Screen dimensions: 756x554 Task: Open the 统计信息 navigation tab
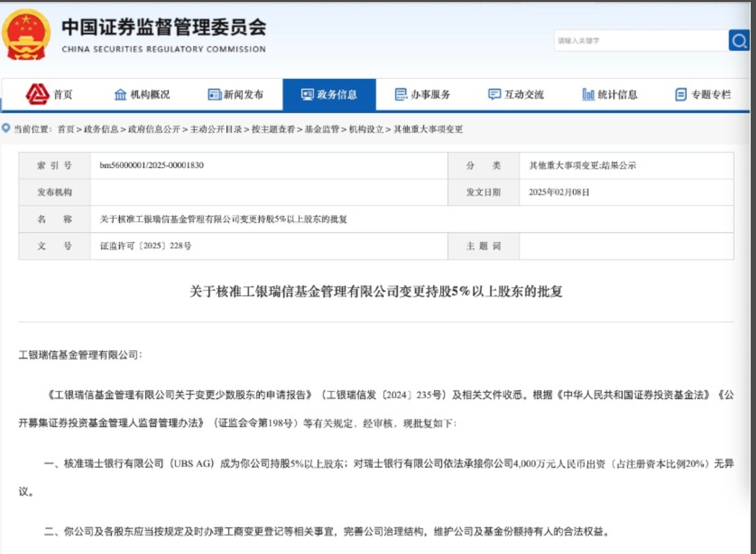pos(618,95)
